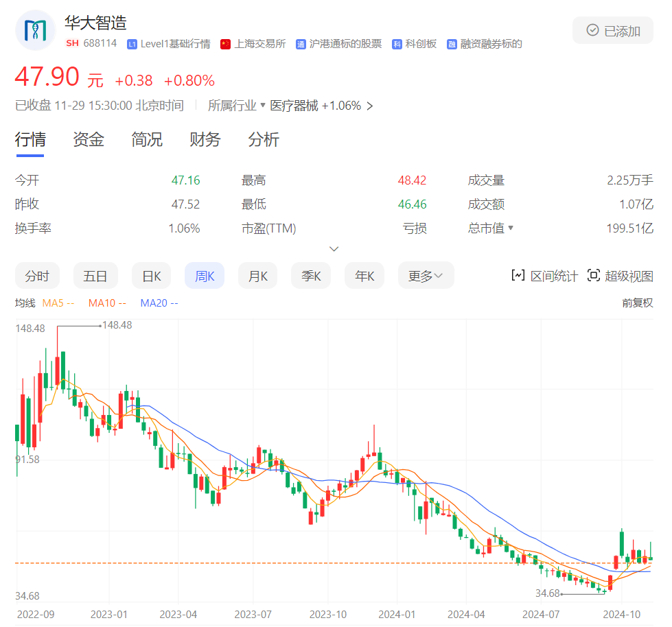
Task: Select the 年K chart view
Action: point(364,276)
